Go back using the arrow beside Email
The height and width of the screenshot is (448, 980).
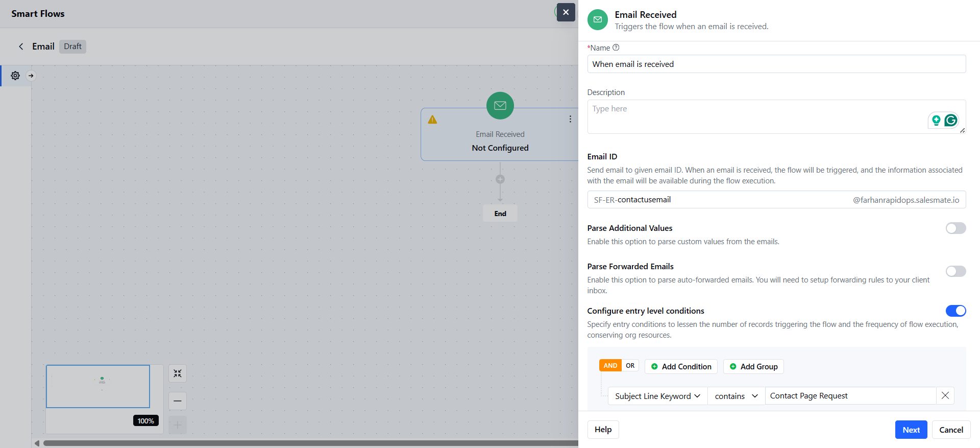click(x=21, y=46)
